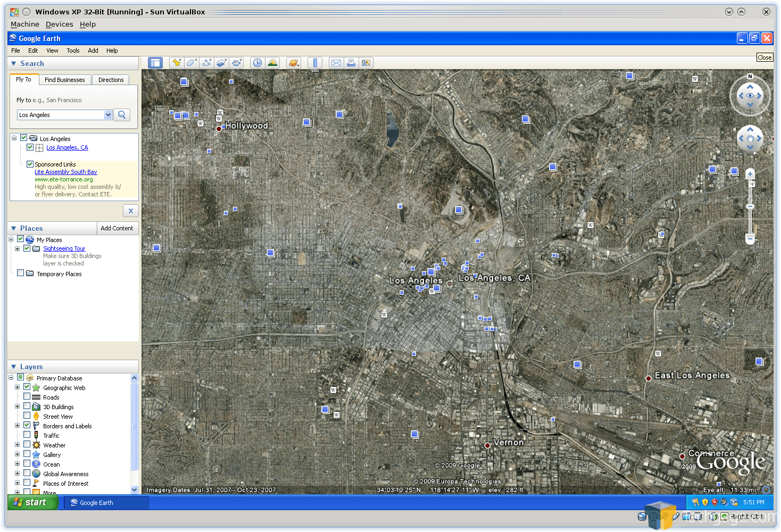The image size is (781, 532).
Task: Uncheck the Sponsored Links checkbox
Action: tap(30, 164)
